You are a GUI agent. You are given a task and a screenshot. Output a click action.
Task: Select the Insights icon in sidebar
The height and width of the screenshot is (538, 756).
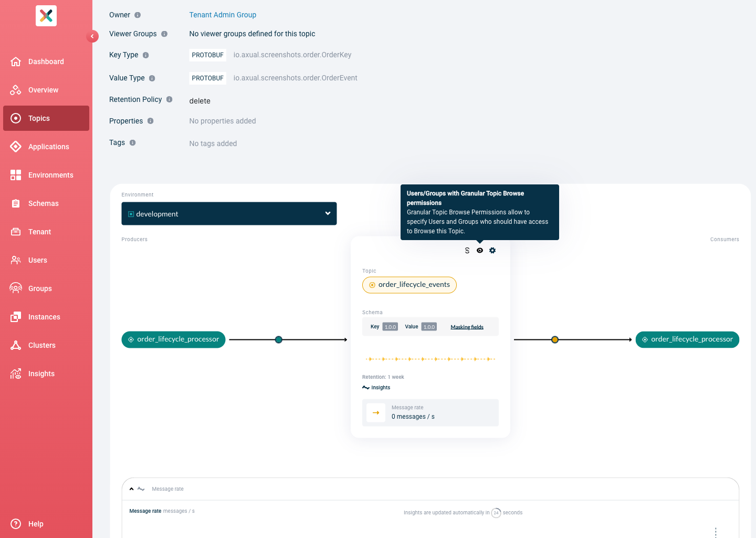coord(16,374)
